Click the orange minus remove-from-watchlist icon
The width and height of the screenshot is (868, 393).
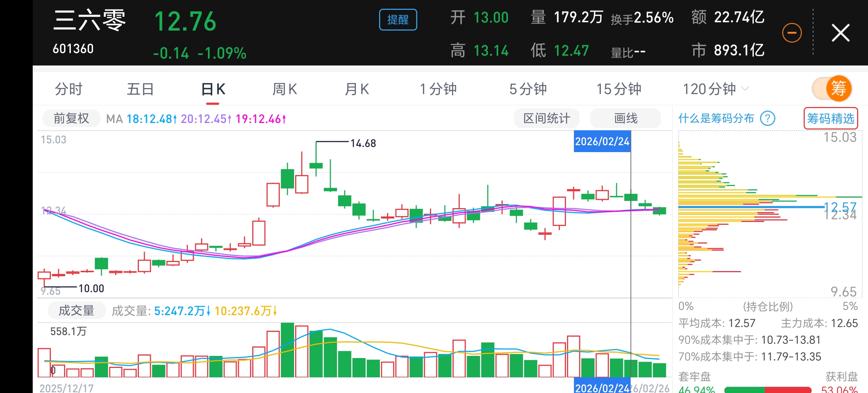point(792,33)
